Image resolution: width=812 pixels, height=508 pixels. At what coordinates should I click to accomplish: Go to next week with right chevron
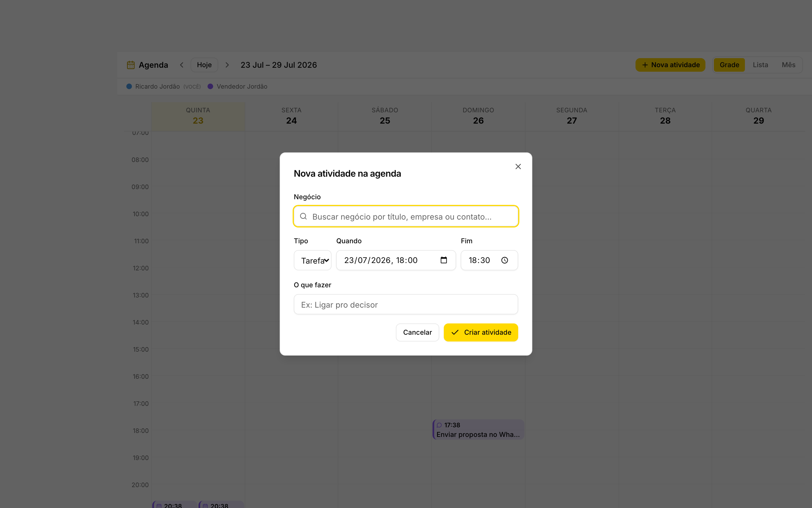(x=227, y=65)
